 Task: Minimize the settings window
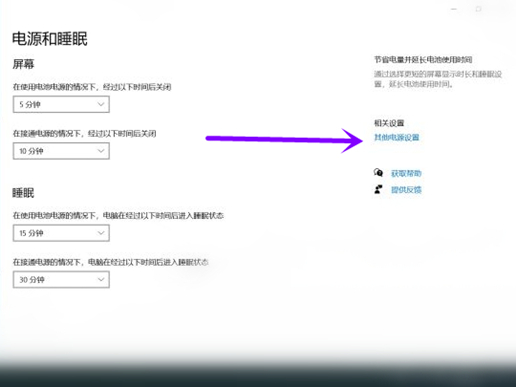point(454,9)
